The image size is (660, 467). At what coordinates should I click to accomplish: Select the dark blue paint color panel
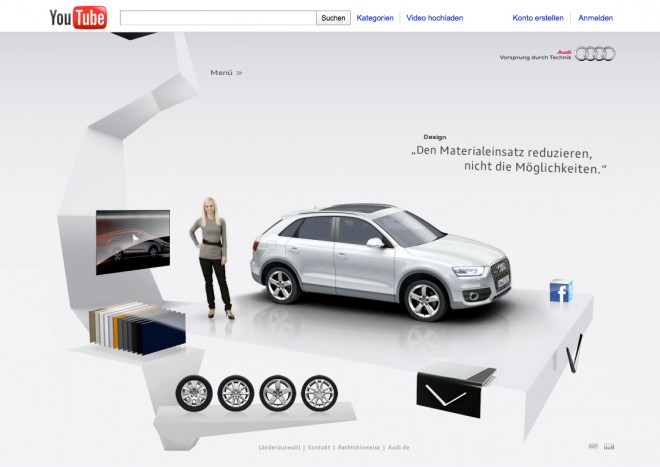163,336
